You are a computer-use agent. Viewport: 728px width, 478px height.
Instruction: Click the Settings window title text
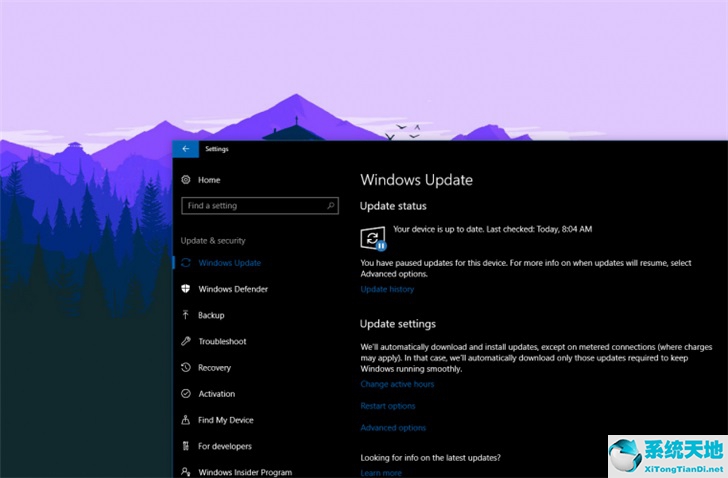tap(217, 149)
